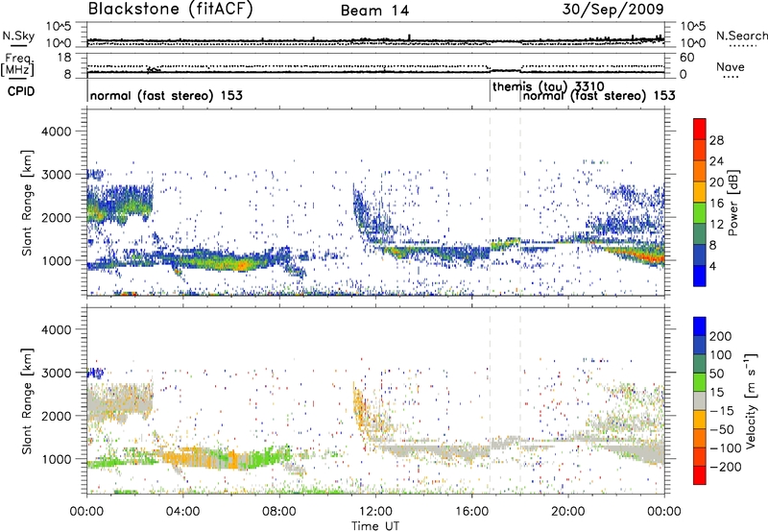768x532 pixels.
Task: Click the 4 tick on Power colorbar
Action: click(713, 266)
